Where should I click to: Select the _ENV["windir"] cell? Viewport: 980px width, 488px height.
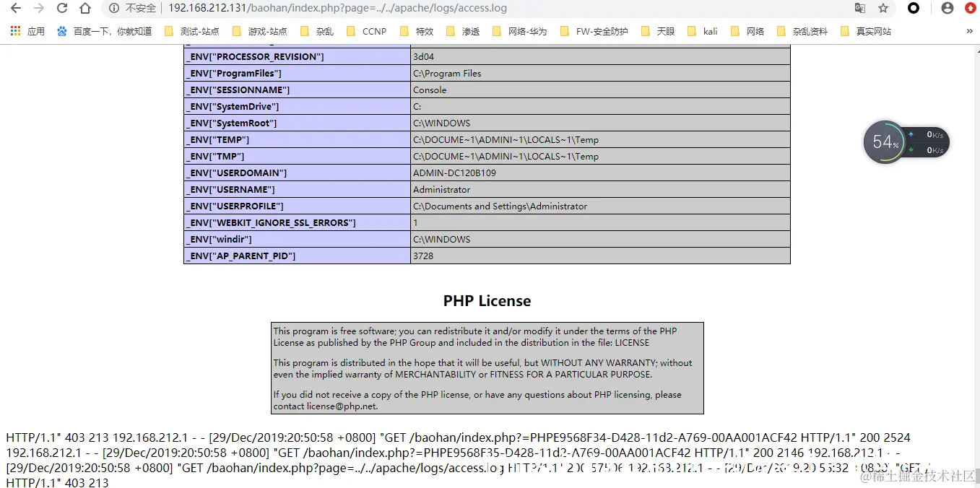click(297, 239)
